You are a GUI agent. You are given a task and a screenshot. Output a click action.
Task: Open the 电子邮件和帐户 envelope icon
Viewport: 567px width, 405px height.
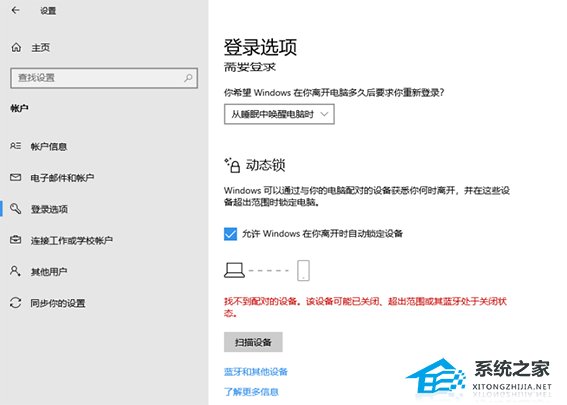[x=15, y=178]
